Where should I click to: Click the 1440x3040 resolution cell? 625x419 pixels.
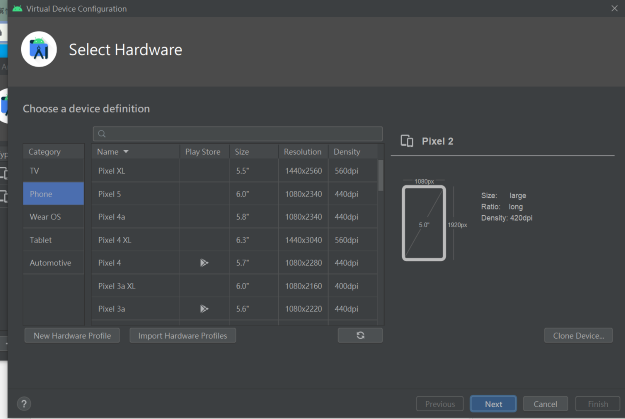[303, 240]
